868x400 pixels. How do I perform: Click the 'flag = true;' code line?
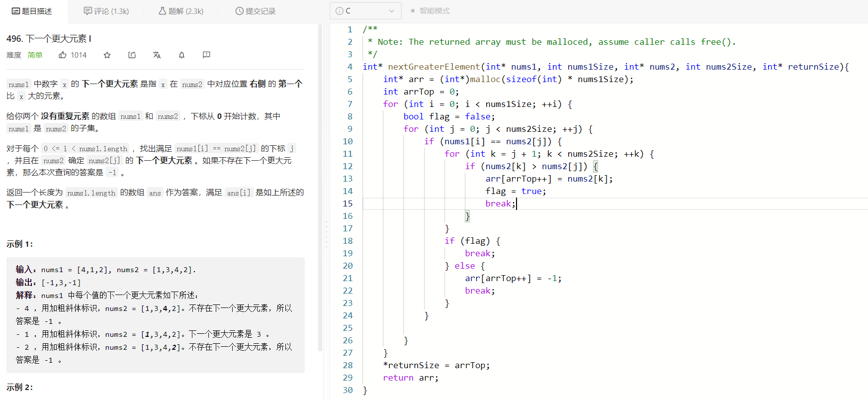[x=516, y=191]
